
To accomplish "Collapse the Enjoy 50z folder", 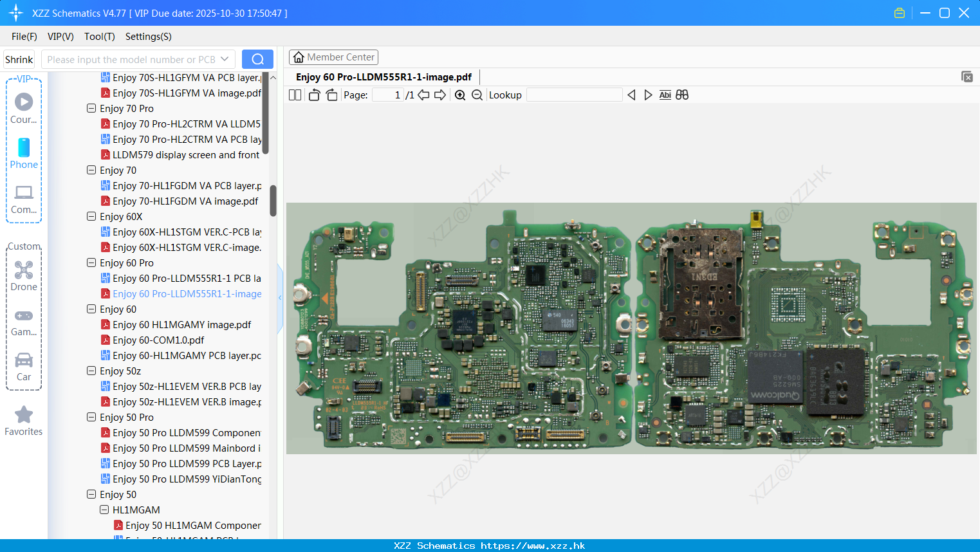I will (x=91, y=371).
